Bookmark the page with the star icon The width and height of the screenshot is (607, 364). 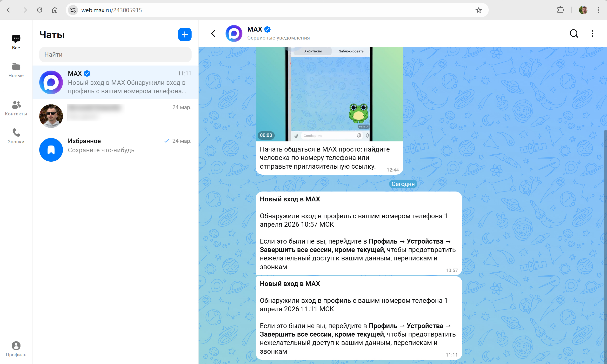[478, 10]
